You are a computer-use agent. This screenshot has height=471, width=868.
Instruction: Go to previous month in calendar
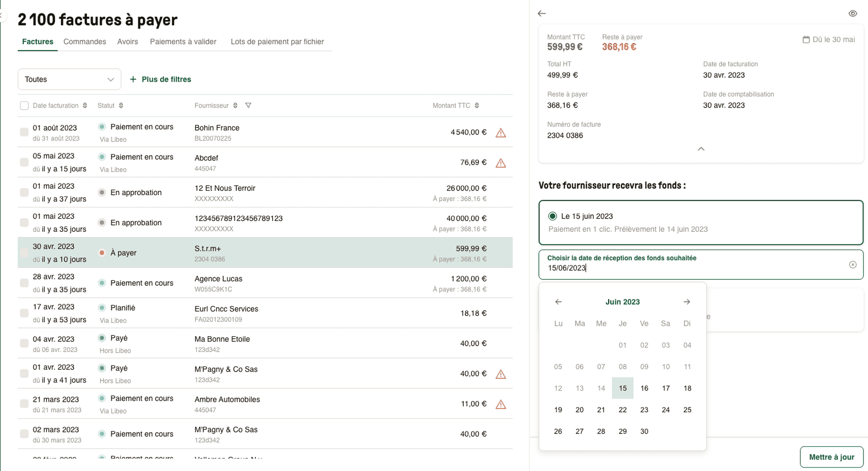click(558, 302)
